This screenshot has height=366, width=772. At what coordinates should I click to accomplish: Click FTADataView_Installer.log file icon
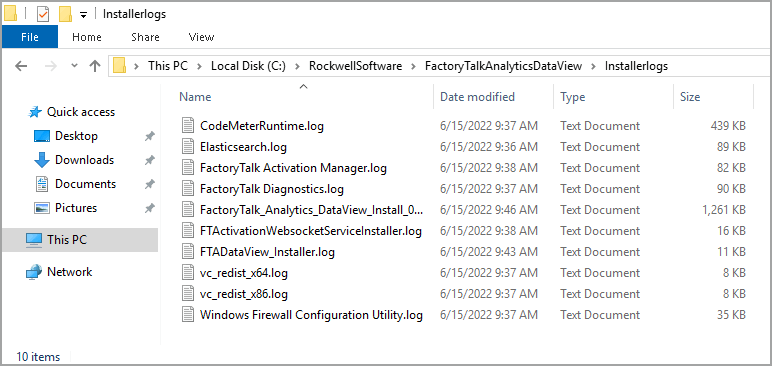pyautogui.click(x=188, y=252)
